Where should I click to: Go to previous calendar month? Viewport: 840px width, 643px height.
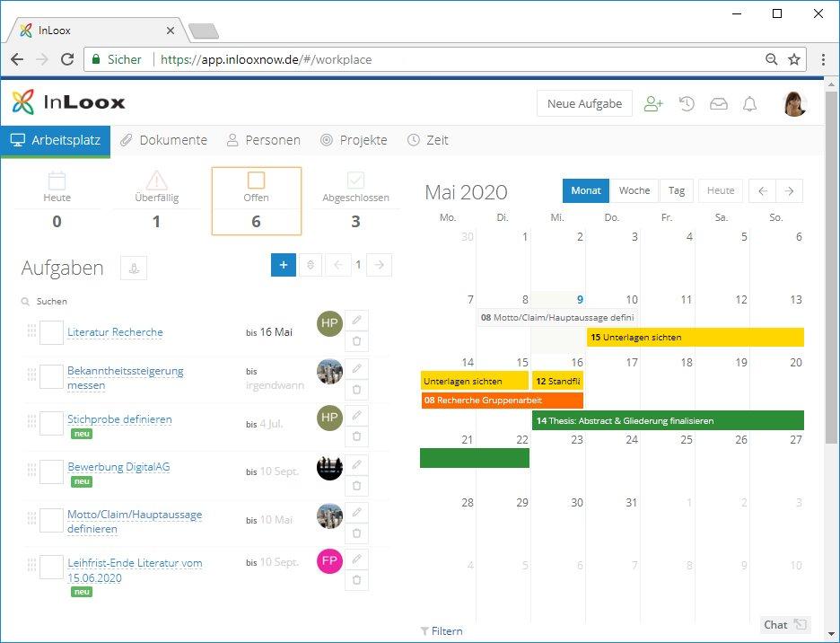click(x=763, y=191)
